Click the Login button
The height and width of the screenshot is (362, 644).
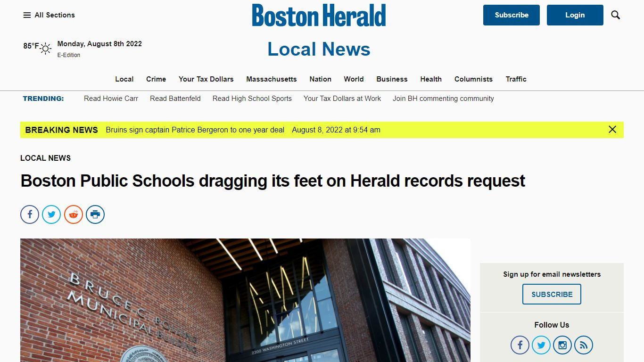pos(575,15)
